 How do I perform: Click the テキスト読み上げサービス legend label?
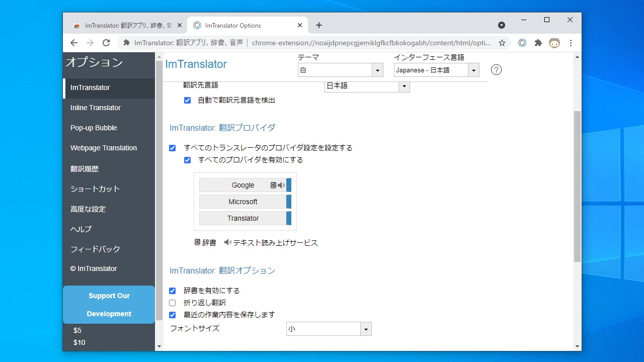click(275, 243)
